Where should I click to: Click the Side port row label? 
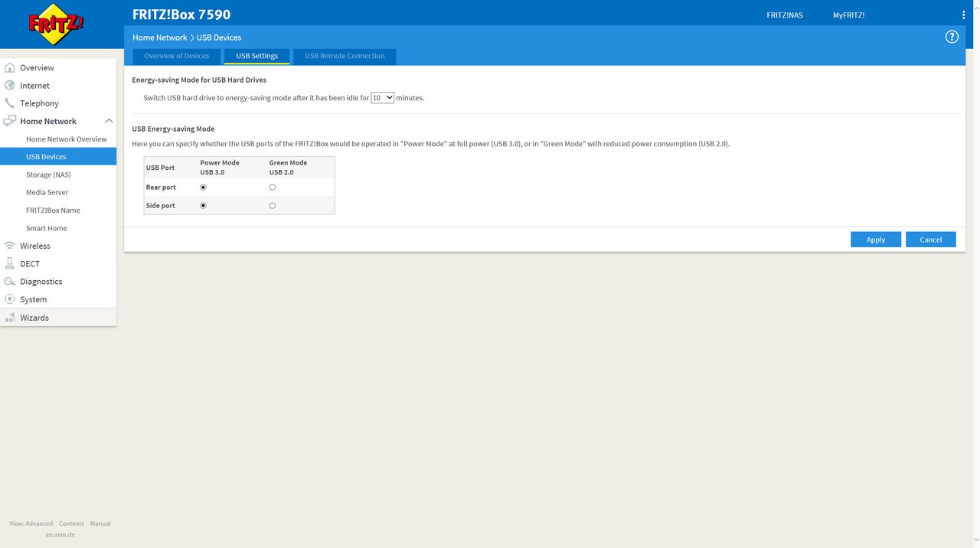point(160,206)
